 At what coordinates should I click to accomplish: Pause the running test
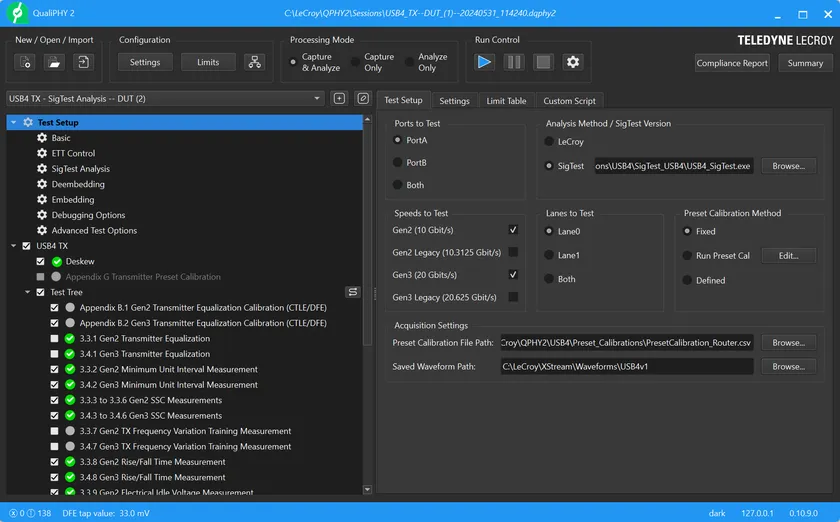coord(513,62)
